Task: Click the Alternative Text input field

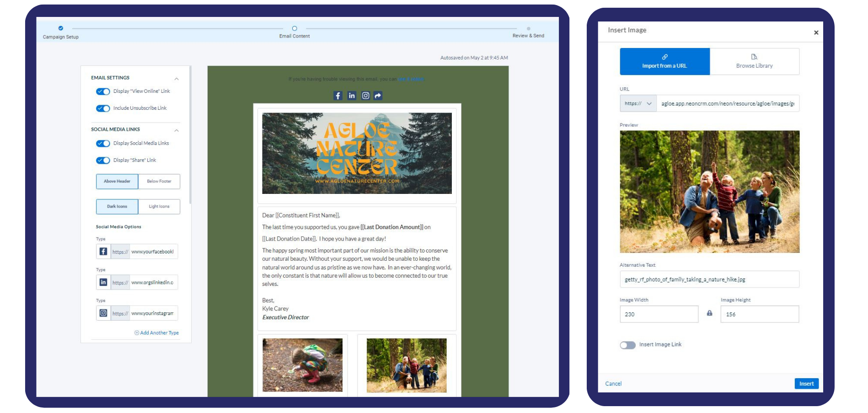Action: click(709, 279)
